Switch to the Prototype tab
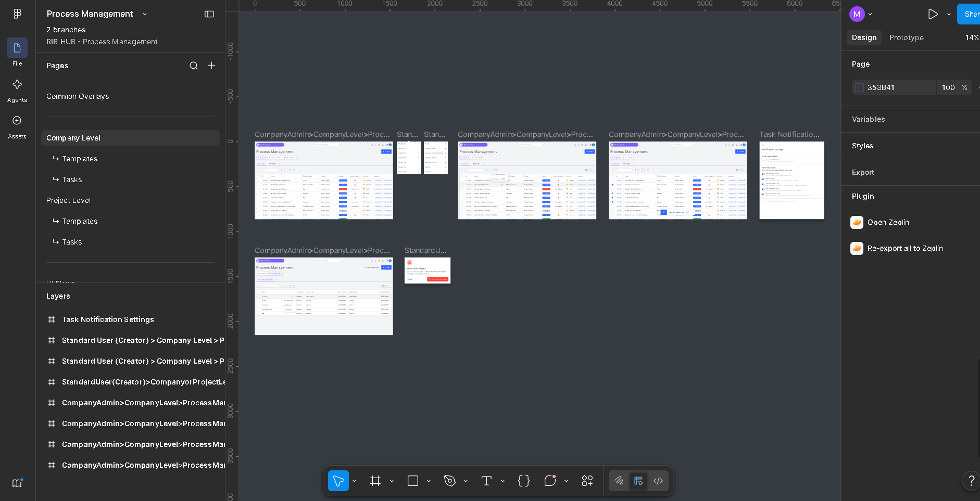 tap(907, 37)
